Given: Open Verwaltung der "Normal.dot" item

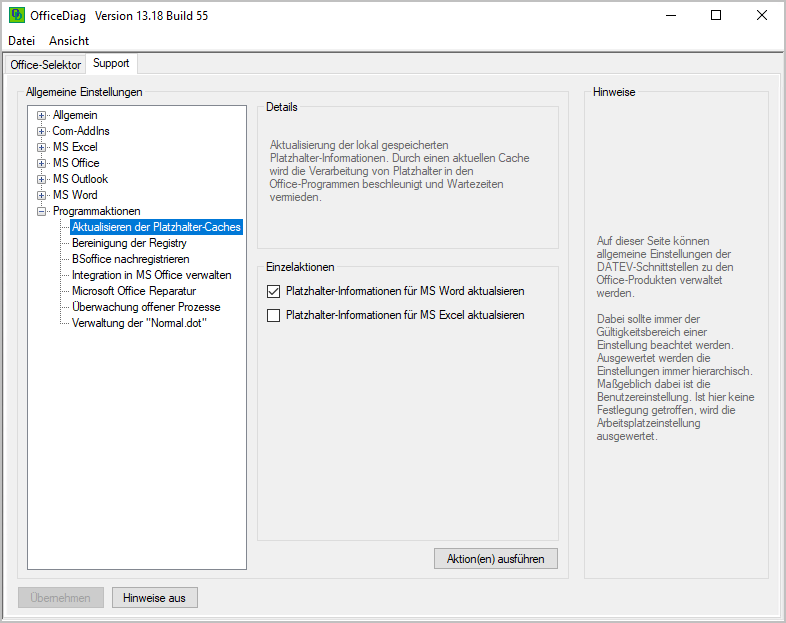Looking at the screenshot, I should (138, 323).
